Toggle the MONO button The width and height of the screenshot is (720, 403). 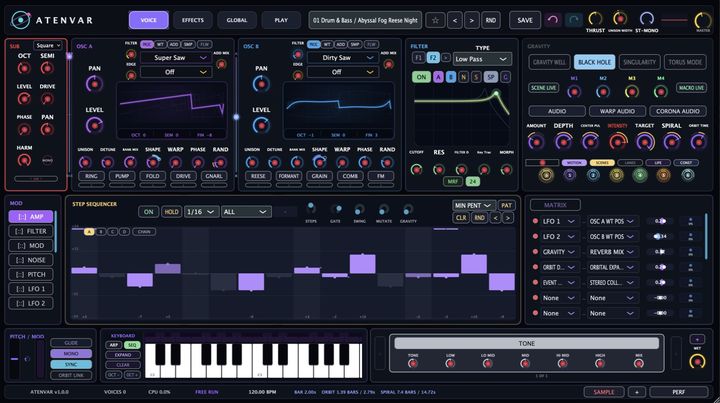pyautogui.click(x=71, y=353)
